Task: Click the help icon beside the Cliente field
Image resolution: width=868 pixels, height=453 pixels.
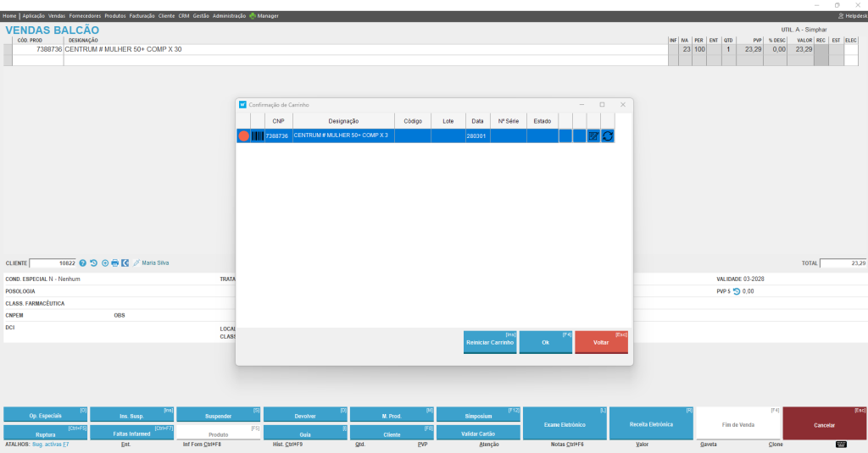Action: (82, 263)
